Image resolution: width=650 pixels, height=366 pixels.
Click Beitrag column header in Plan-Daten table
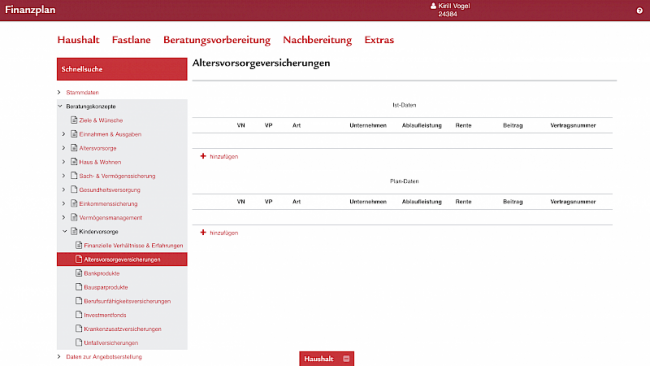[513, 201]
